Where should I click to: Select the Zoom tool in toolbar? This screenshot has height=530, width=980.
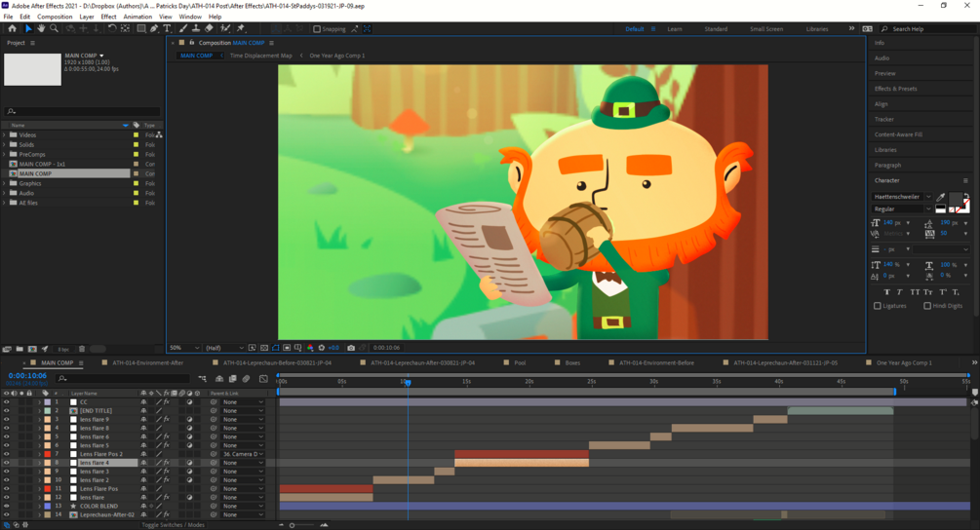[55, 28]
